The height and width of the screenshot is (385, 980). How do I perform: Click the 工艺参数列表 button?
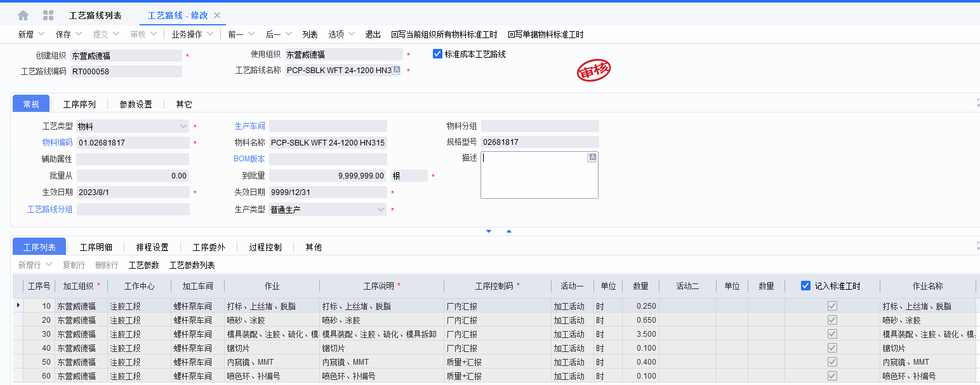192,265
